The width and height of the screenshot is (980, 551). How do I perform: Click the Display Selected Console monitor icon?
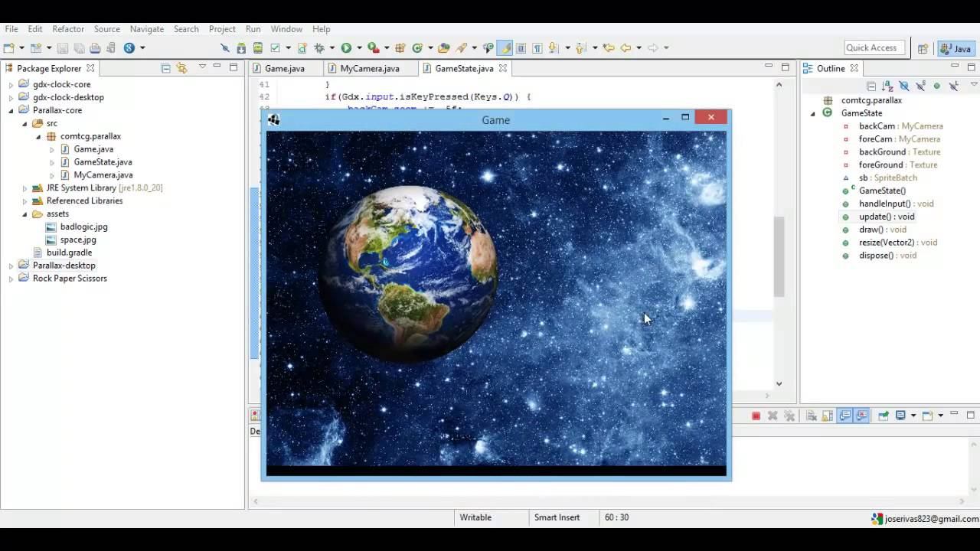coord(900,416)
